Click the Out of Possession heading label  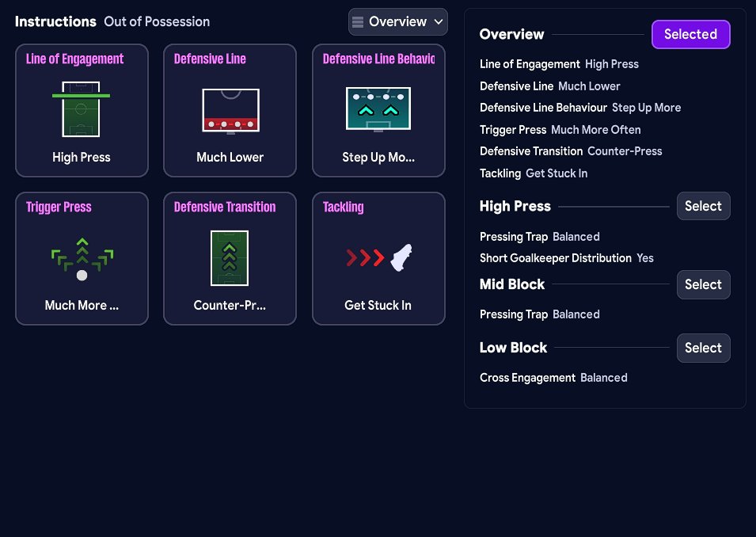[157, 22]
